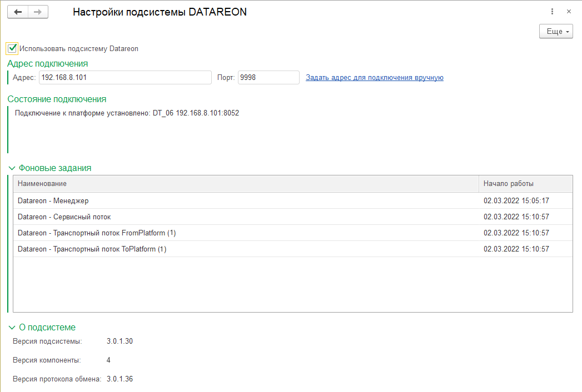Viewport: 582px width, 392px height.
Task: Open the Еще dropdown menu
Action: 556,32
